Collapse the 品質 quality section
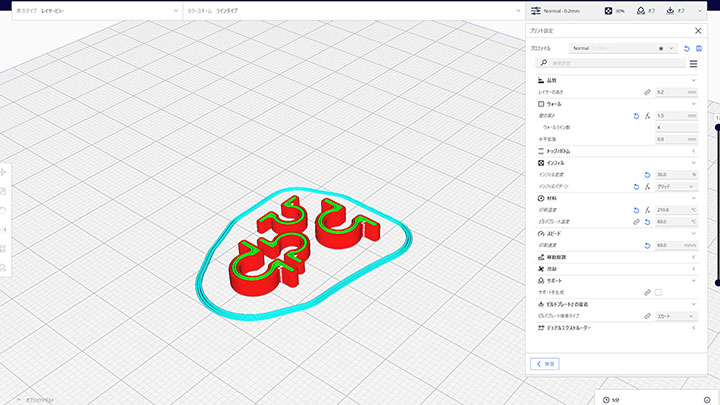The image size is (720, 405). click(x=693, y=80)
